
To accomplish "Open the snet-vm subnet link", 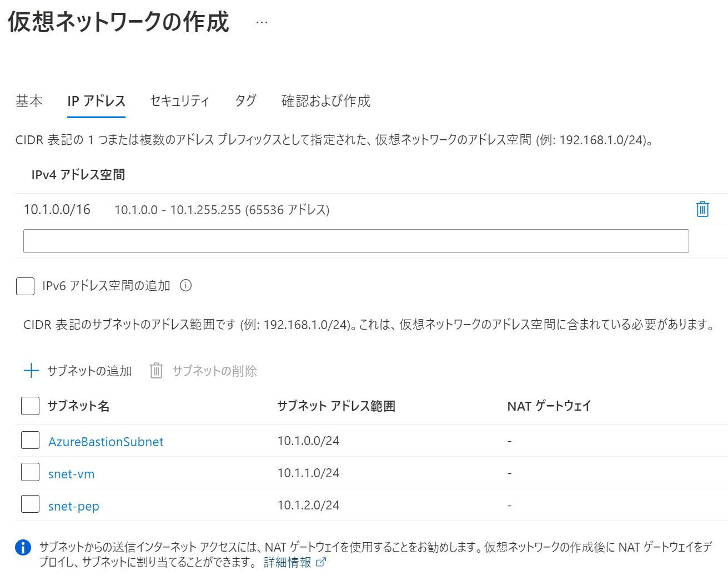I will (71, 473).
